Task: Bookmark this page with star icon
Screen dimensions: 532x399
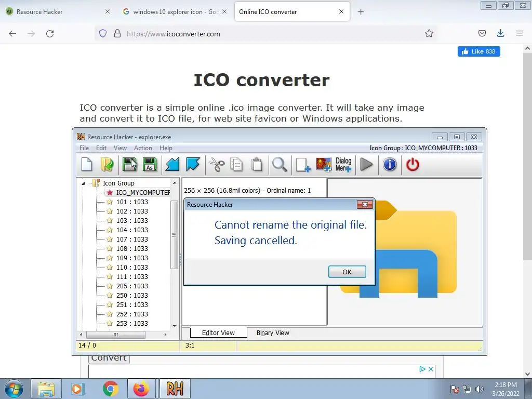Action: click(x=429, y=33)
